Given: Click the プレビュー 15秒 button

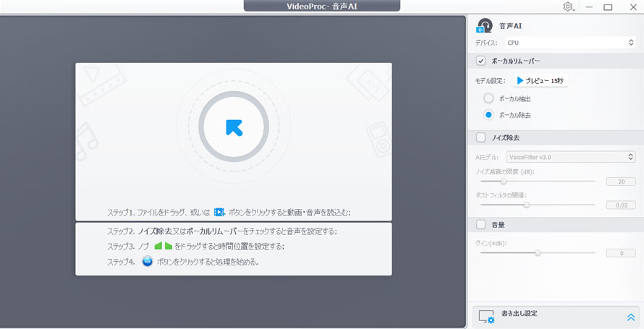Looking at the screenshot, I should [541, 81].
